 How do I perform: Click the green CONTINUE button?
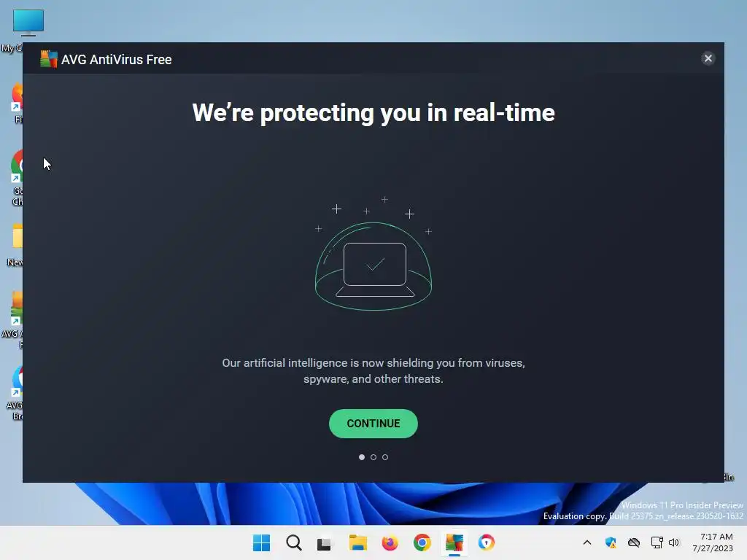[x=373, y=424]
